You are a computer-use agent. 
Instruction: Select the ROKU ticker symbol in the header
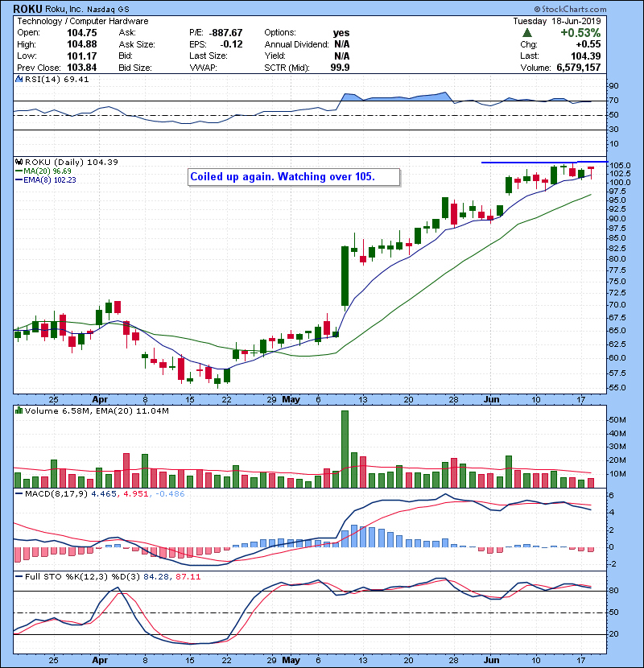click(27, 9)
